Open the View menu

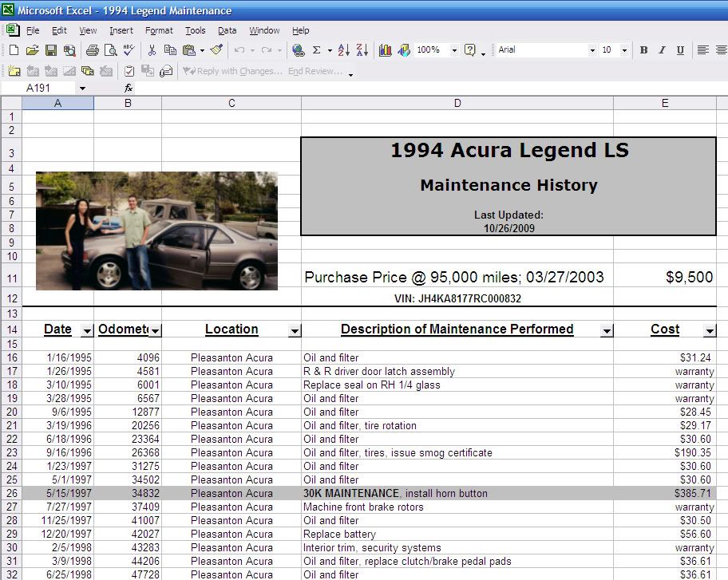click(x=88, y=30)
